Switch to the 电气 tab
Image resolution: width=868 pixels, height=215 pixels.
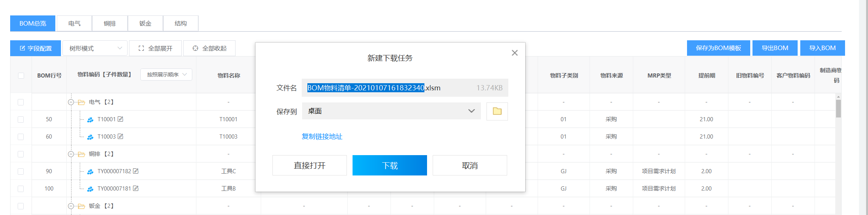(x=74, y=23)
